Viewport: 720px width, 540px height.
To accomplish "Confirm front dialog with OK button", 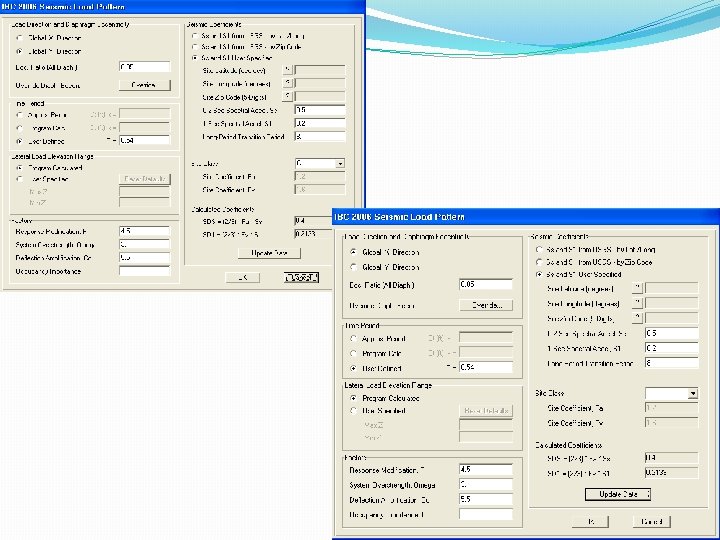I will [591, 522].
